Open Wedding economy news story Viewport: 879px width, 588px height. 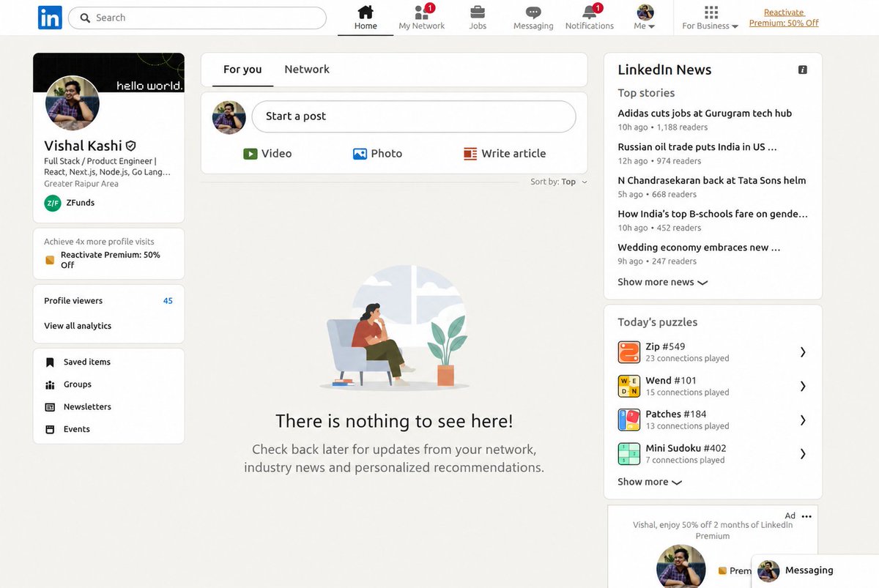click(x=699, y=248)
